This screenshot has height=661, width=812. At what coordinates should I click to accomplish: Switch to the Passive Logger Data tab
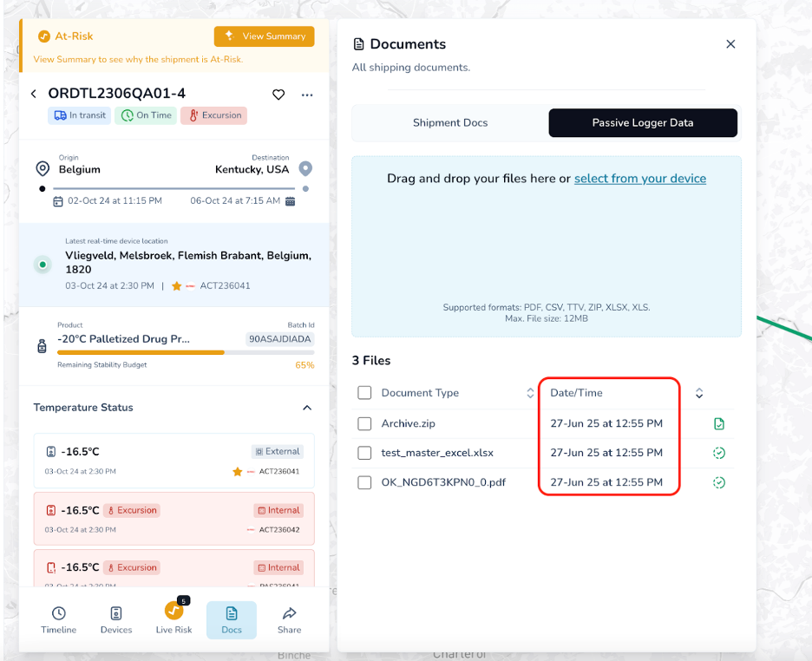(x=643, y=122)
